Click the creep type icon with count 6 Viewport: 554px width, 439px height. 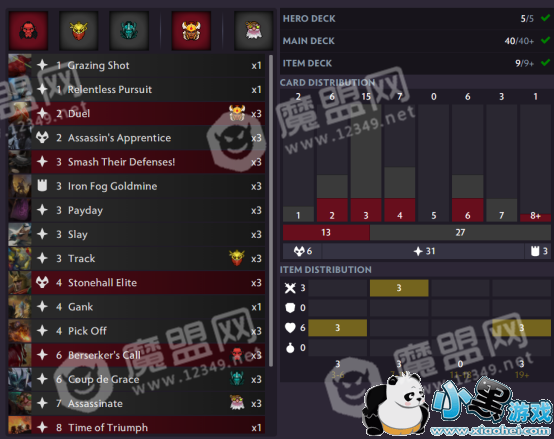point(299,251)
